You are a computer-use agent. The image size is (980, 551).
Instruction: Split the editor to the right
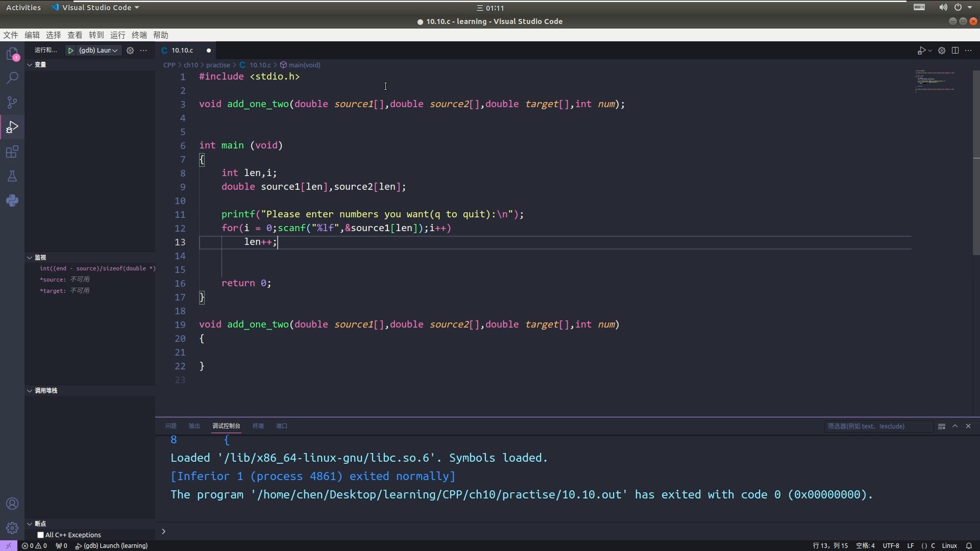pos(955,51)
